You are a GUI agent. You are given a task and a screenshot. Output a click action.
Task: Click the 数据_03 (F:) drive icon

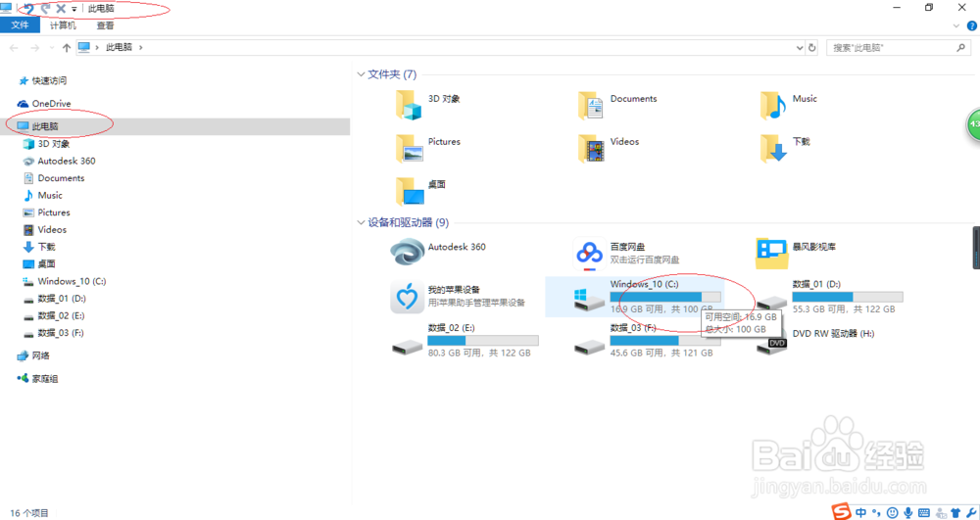click(x=589, y=347)
